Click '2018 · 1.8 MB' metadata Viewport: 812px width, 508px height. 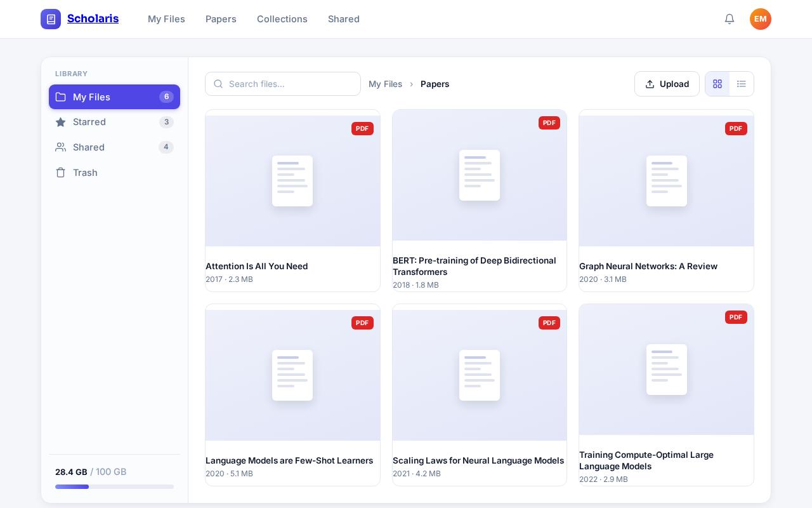coord(416,285)
